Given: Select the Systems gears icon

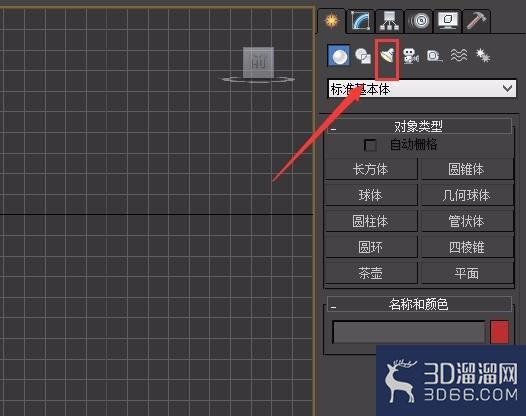Looking at the screenshot, I should 483,56.
